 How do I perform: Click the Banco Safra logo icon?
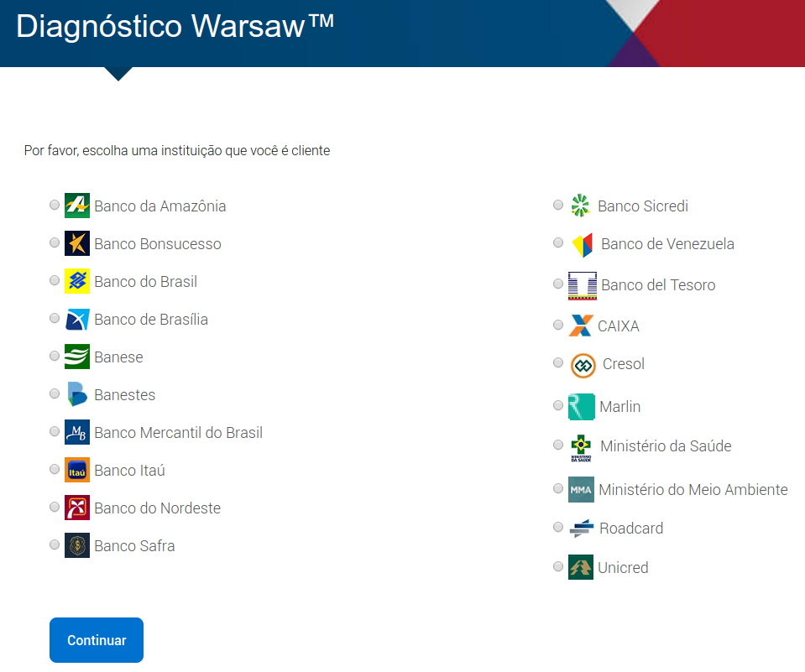click(77, 545)
